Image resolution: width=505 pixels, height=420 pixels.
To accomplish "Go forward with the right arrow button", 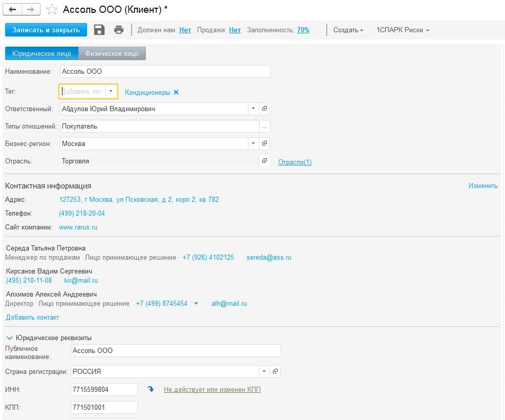I will 31,9.
